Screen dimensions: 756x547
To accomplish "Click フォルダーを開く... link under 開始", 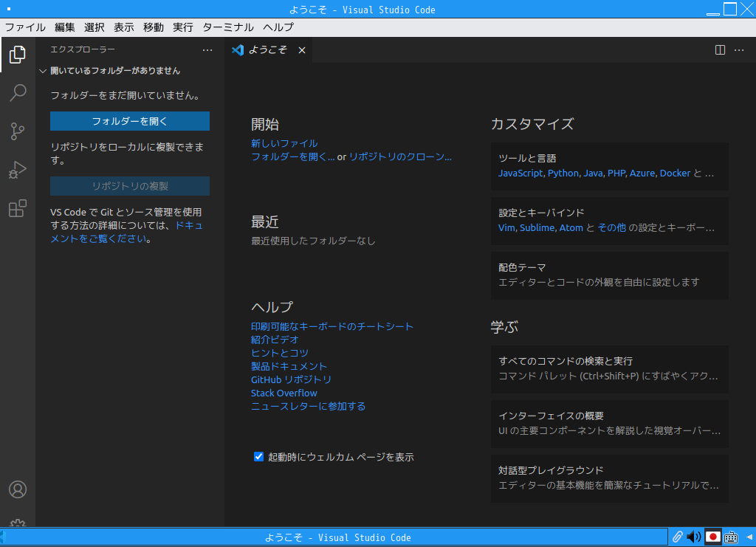I will [x=292, y=156].
